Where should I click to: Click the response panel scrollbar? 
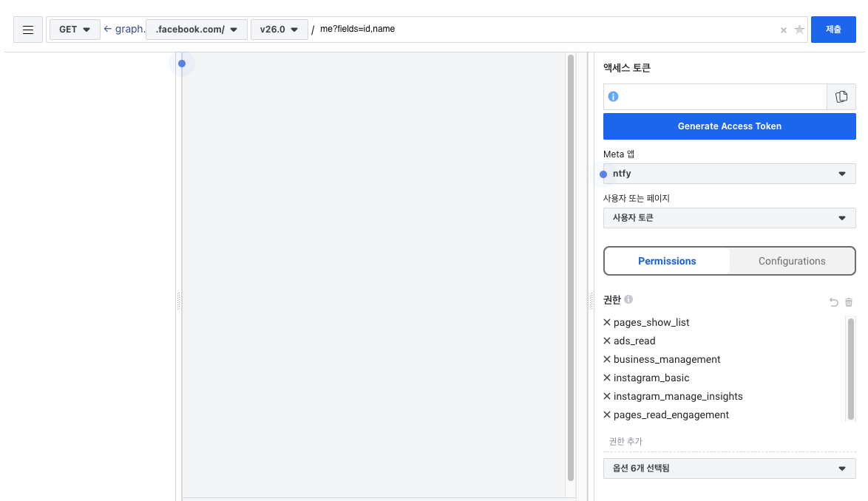click(571, 267)
